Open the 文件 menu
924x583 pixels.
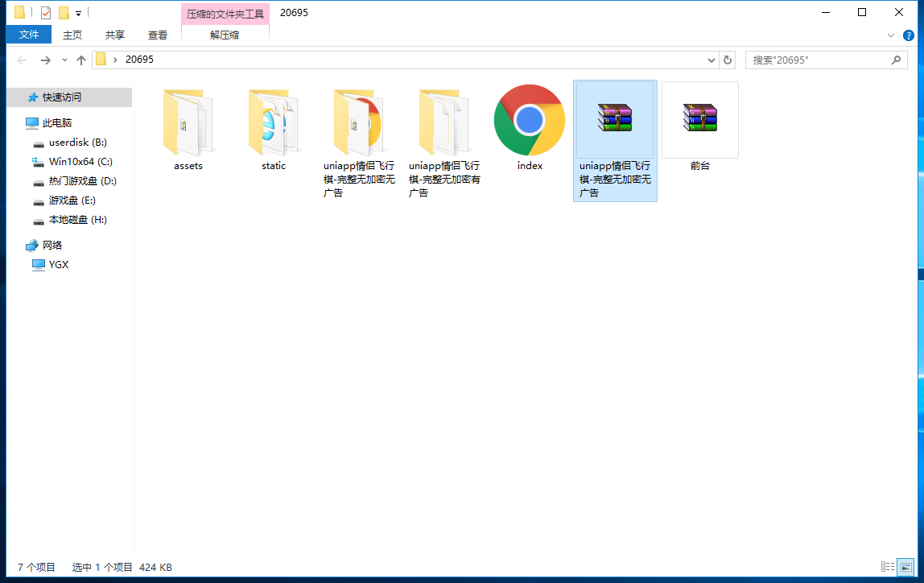(x=29, y=35)
